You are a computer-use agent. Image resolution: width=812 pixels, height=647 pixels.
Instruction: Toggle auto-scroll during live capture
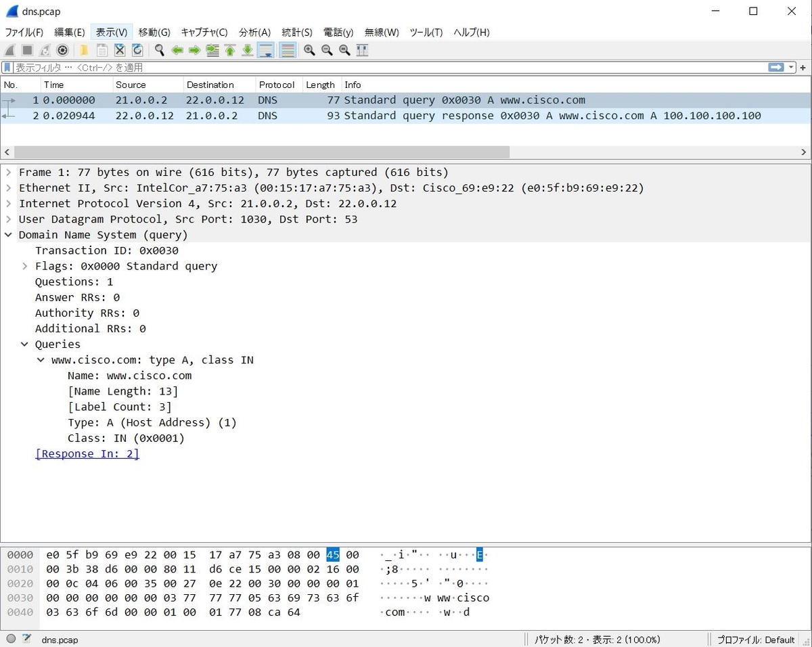pyautogui.click(x=266, y=50)
